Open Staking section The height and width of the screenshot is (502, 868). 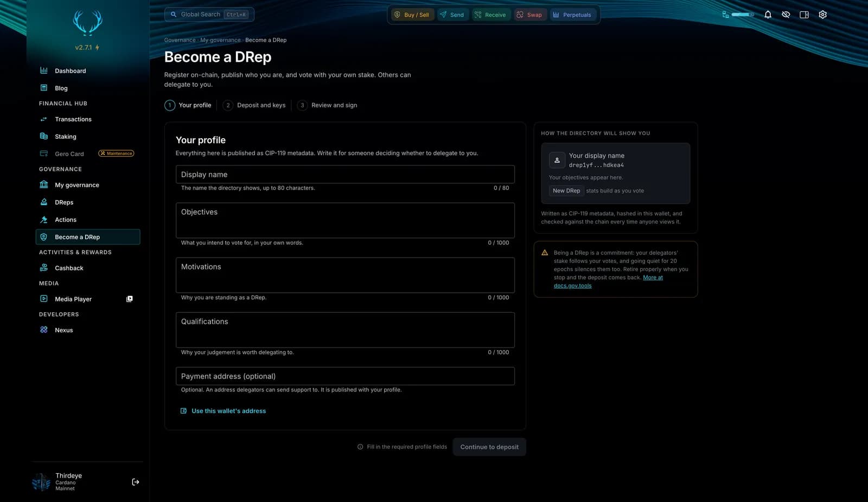[x=88, y=137]
